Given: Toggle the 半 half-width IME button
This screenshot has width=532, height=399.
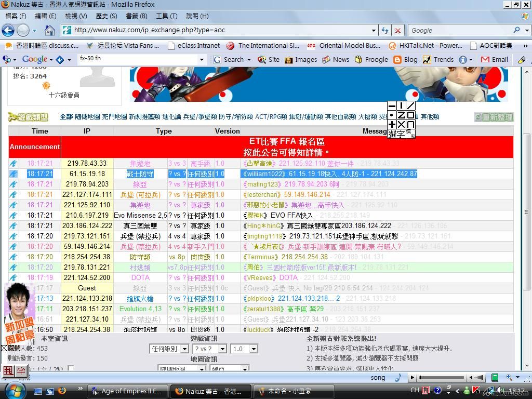Looking at the screenshot, I should 21,371.
